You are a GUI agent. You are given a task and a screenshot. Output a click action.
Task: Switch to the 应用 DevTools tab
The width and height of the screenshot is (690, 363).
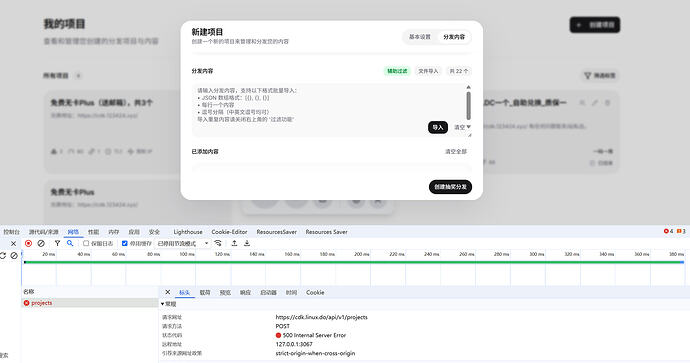134,232
